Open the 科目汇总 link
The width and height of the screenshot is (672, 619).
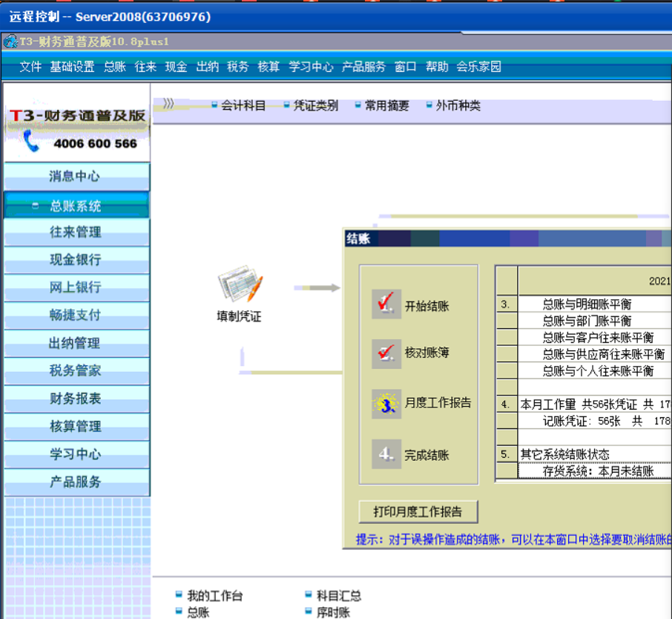tap(339, 595)
